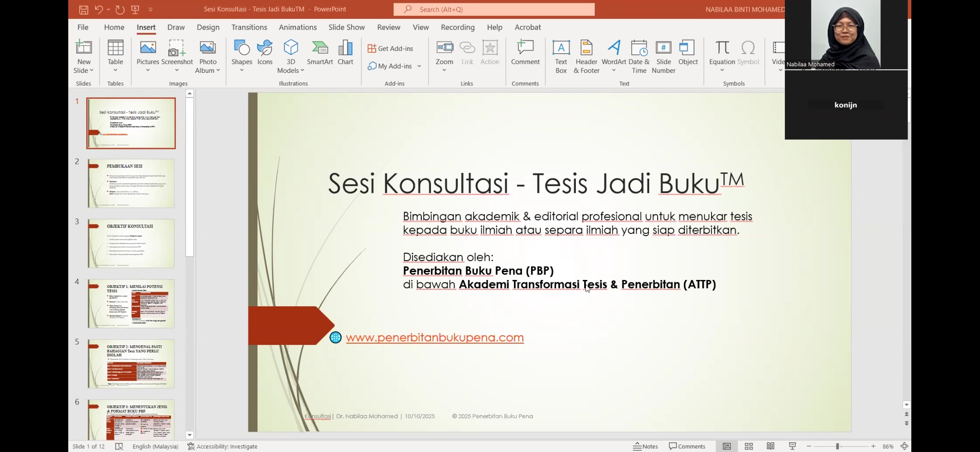Switch to the Transitions tab

point(249,27)
